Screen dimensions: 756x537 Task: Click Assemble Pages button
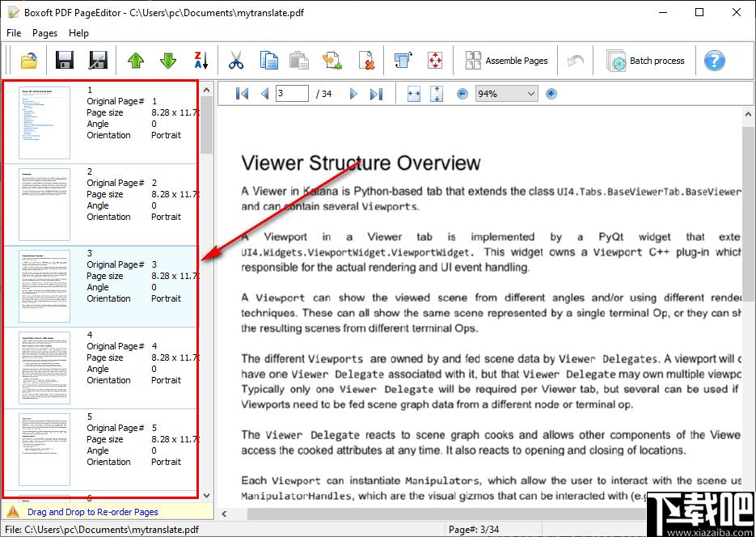click(506, 61)
